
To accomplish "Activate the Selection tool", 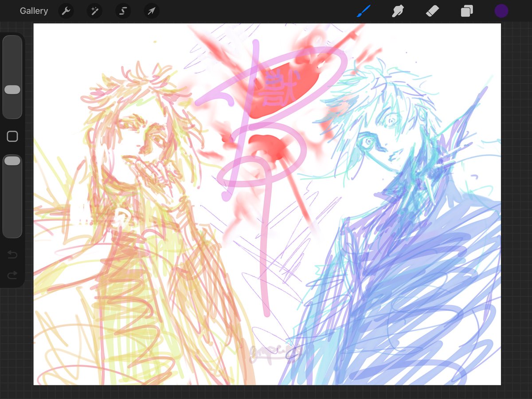I will (123, 11).
